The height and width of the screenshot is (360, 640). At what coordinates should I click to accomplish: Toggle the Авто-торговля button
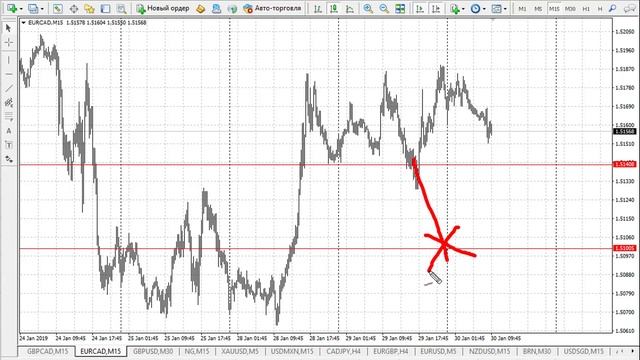[272, 8]
